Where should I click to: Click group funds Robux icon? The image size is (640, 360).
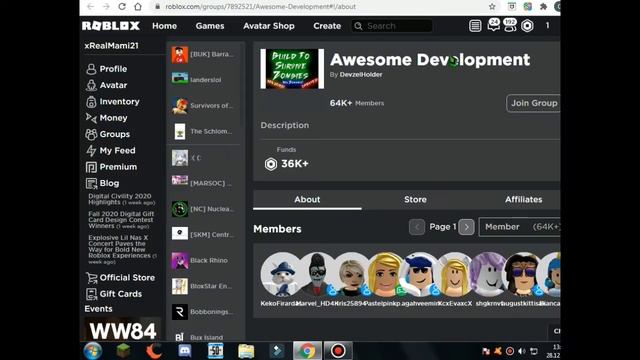click(271, 164)
